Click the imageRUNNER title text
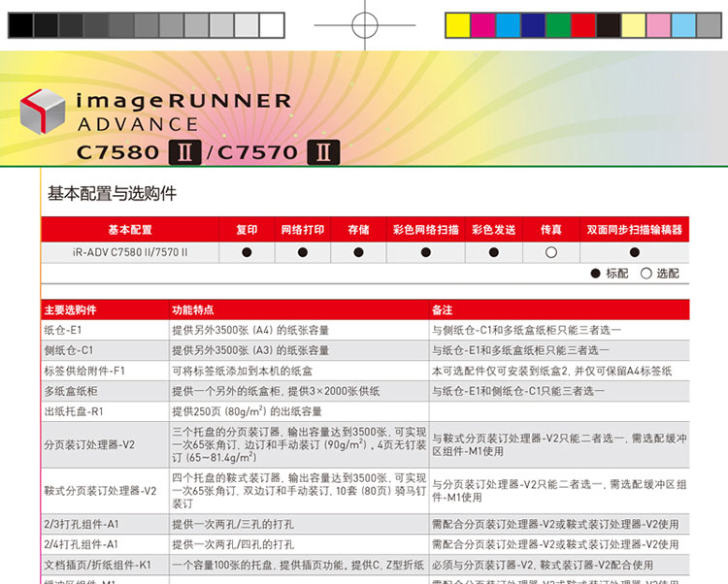Screen dimensions: 728x584 point(184,102)
